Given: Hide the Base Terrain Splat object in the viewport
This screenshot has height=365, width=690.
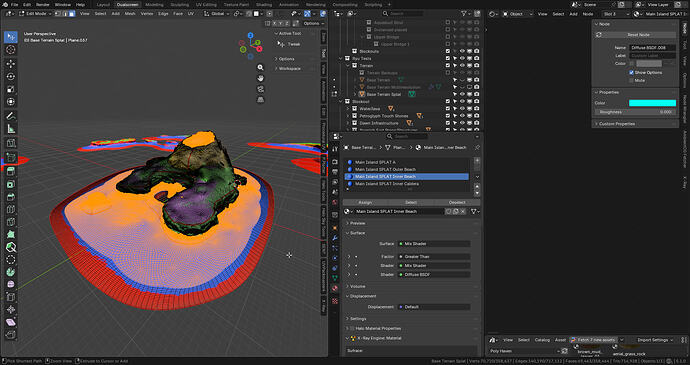Looking at the screenshot, I should coord(462,94).
